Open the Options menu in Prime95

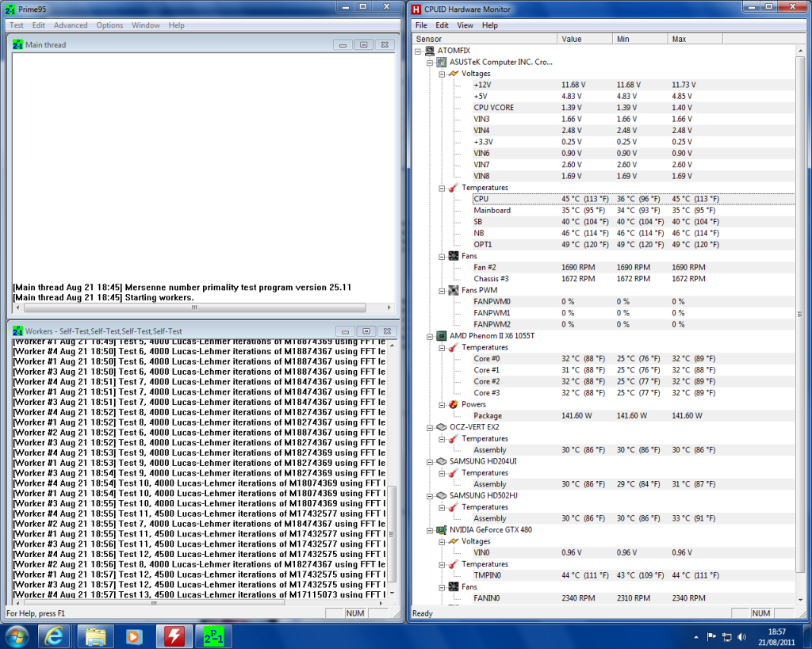[109, 25]
